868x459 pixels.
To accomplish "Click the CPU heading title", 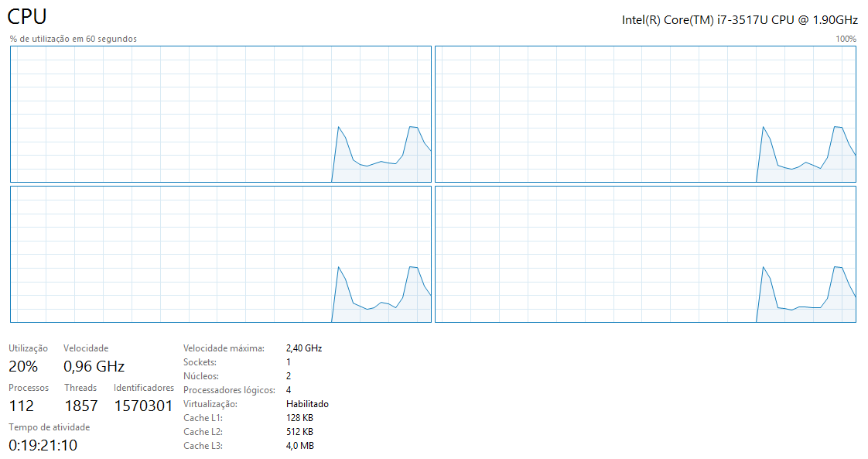I will click(26, 16).
